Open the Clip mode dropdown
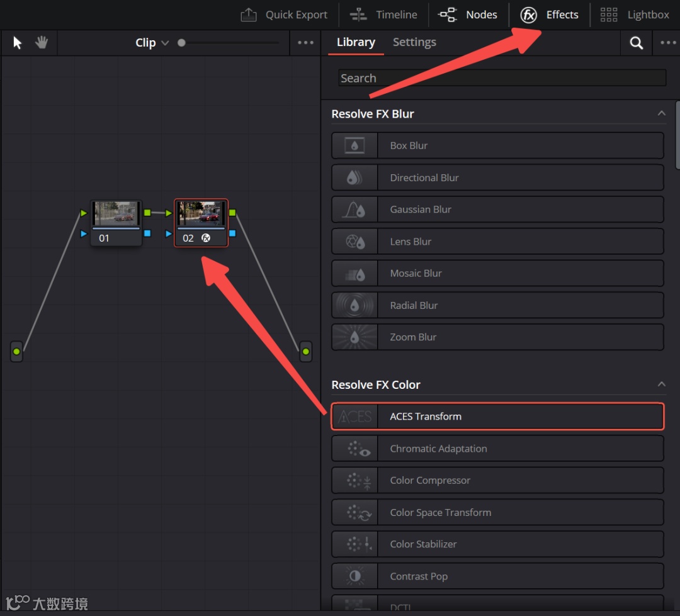The image size is (680, 616). (x=152, y=43)
